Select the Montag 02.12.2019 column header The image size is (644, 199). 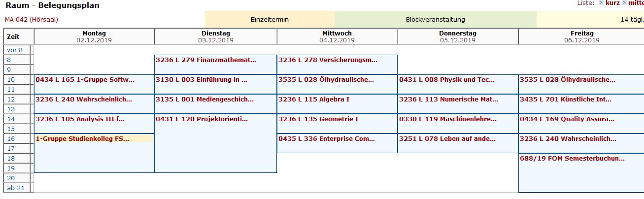click(x=94, y=36)
